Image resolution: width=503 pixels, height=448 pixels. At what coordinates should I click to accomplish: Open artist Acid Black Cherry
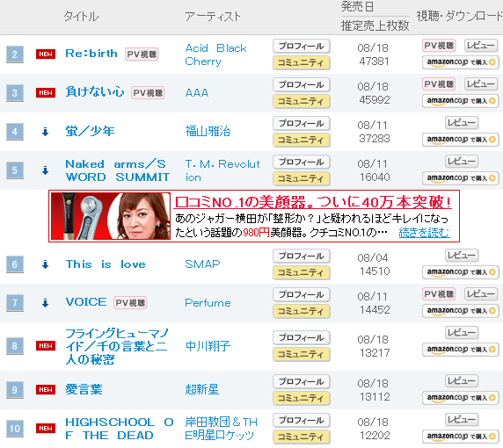216,54
